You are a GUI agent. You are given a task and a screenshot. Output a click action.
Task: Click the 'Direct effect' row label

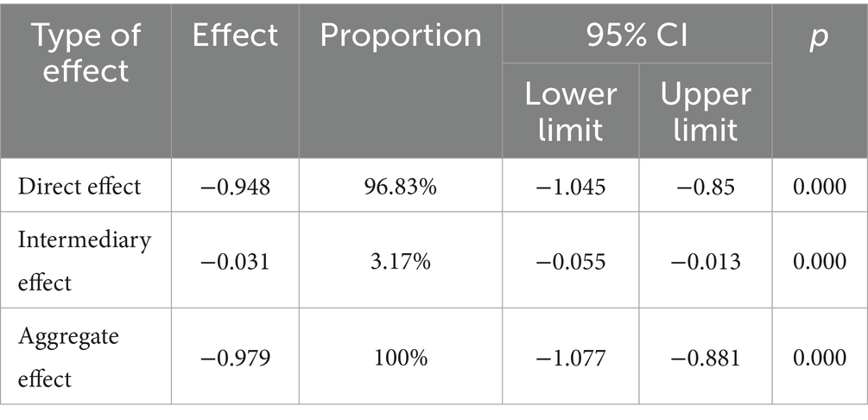79,186
